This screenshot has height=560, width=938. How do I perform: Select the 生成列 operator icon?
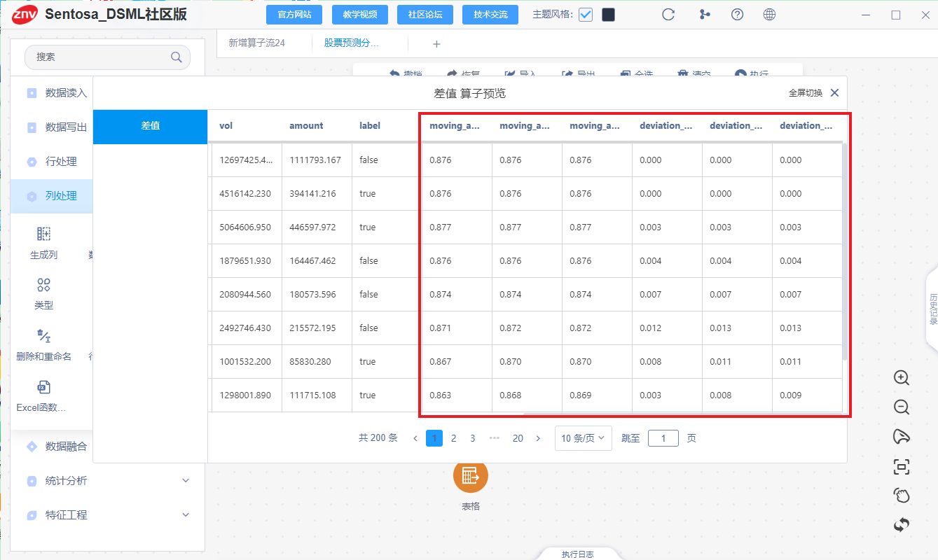pyautogui.click(x=43, y=234)
